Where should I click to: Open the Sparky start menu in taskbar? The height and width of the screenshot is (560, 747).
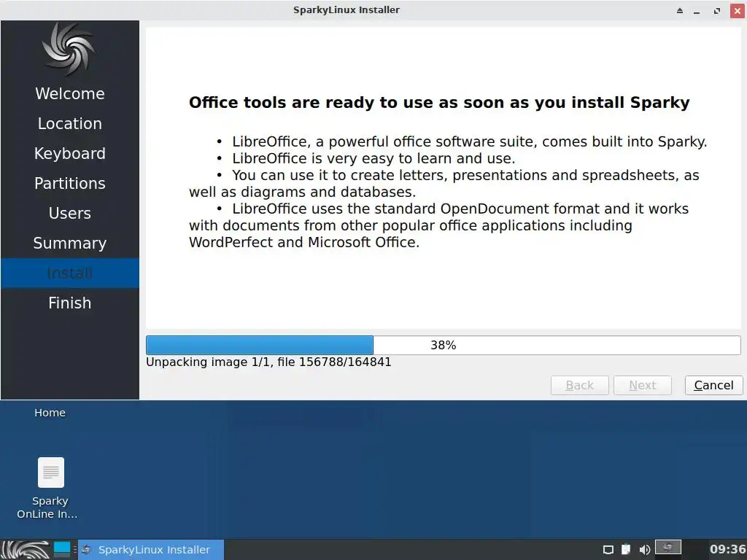tap(26, 550)
